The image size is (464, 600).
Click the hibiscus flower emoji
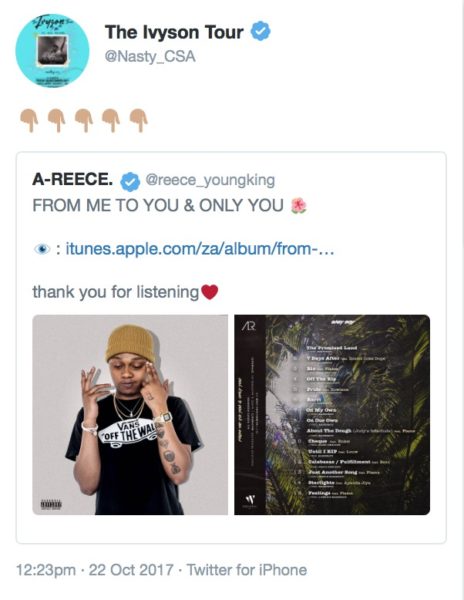coord(299,206)
